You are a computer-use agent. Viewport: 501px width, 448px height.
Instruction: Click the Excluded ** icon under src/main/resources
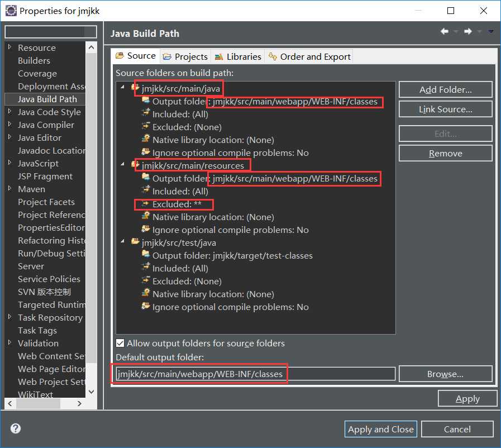tap(146, 203)
